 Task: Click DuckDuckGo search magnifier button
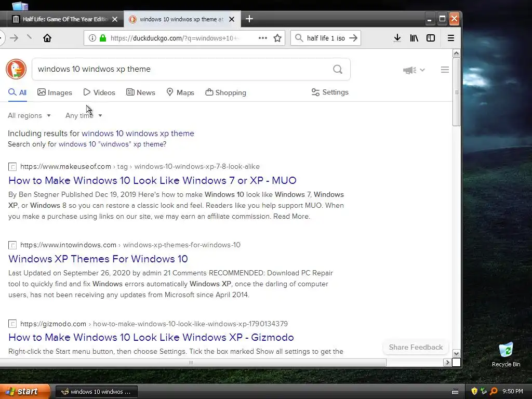(x=338, y=69)
